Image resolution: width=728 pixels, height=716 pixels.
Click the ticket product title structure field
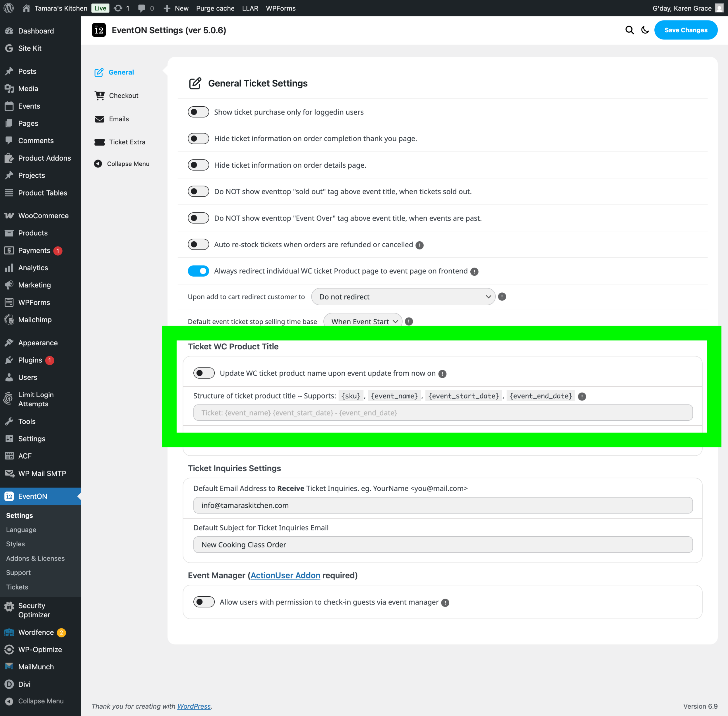pyautogui.click(x=443, y=412)
